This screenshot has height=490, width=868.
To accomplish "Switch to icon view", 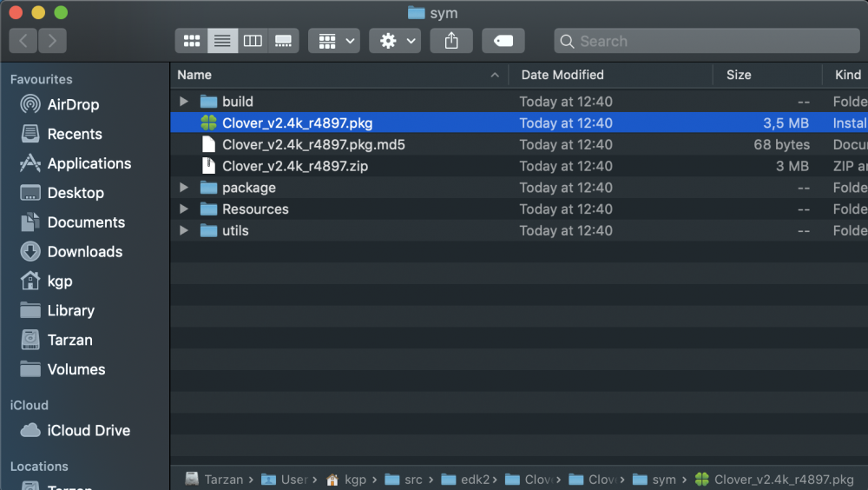I will pyautogui.click(x=192, y=41).
